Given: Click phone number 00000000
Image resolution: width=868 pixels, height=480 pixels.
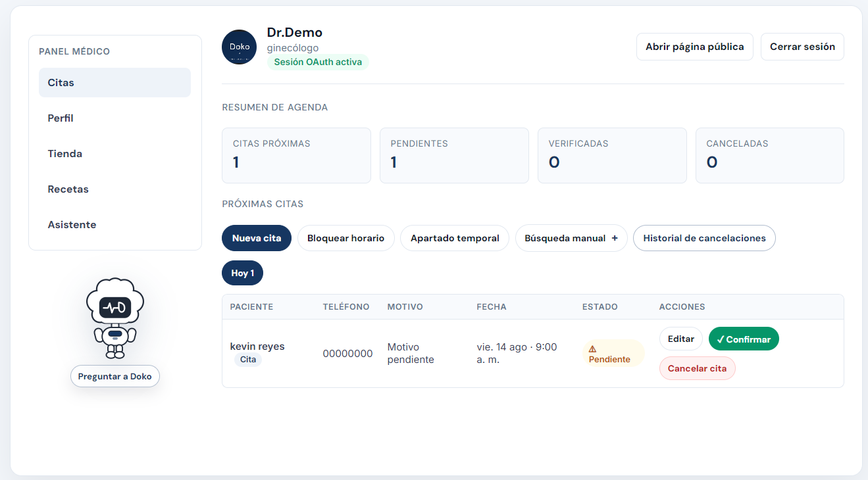Looking at the screenshot, I should 347,353.
